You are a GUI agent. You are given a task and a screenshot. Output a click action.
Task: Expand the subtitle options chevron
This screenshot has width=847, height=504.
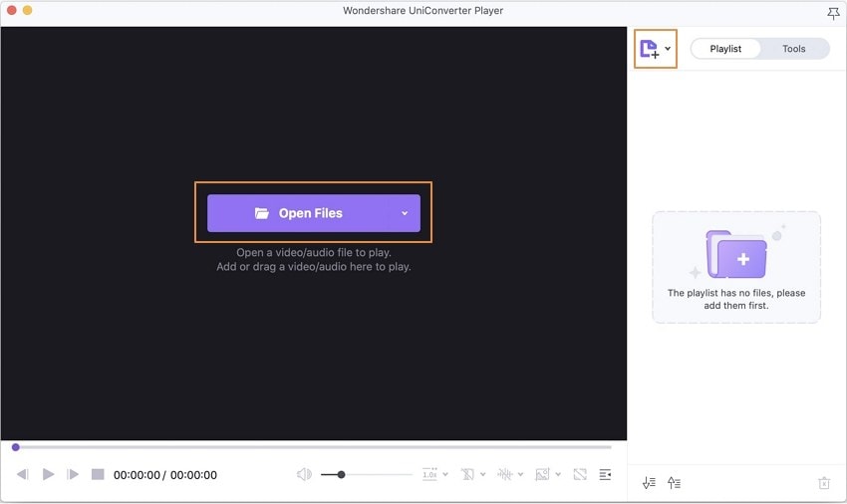(x=483, y=474)
